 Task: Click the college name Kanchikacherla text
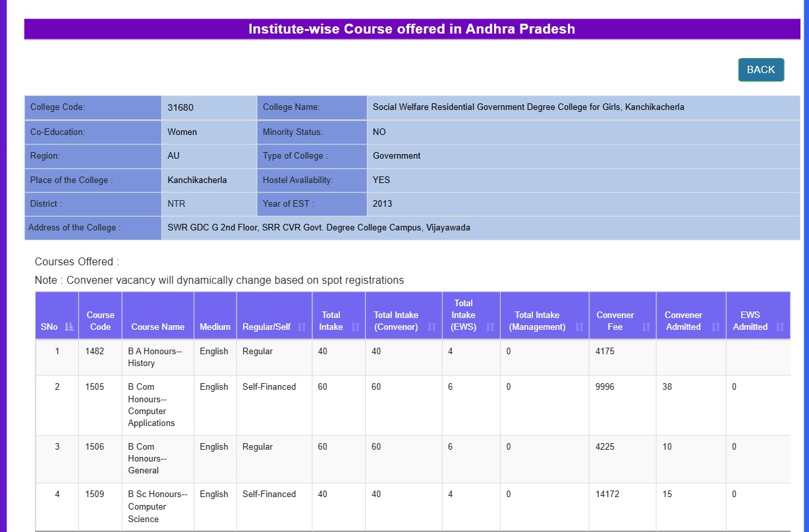point(528,107)
